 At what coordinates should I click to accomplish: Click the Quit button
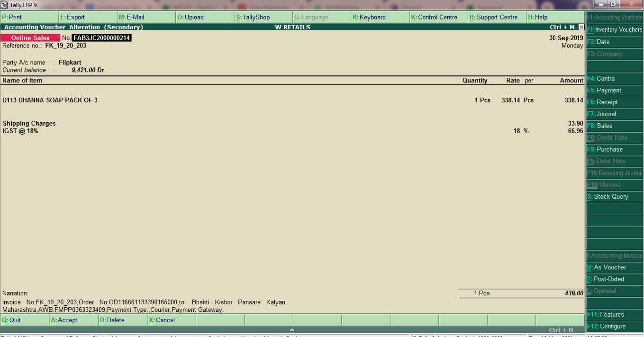25,320
